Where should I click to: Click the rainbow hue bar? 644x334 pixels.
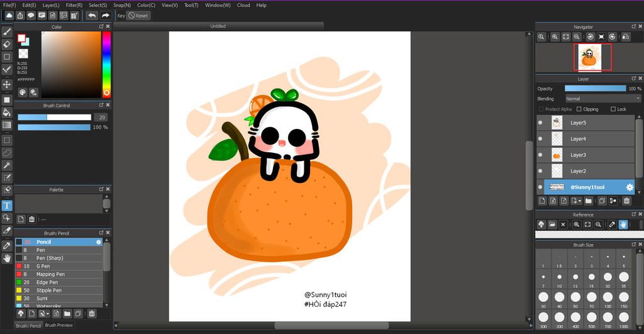point(106,64)
